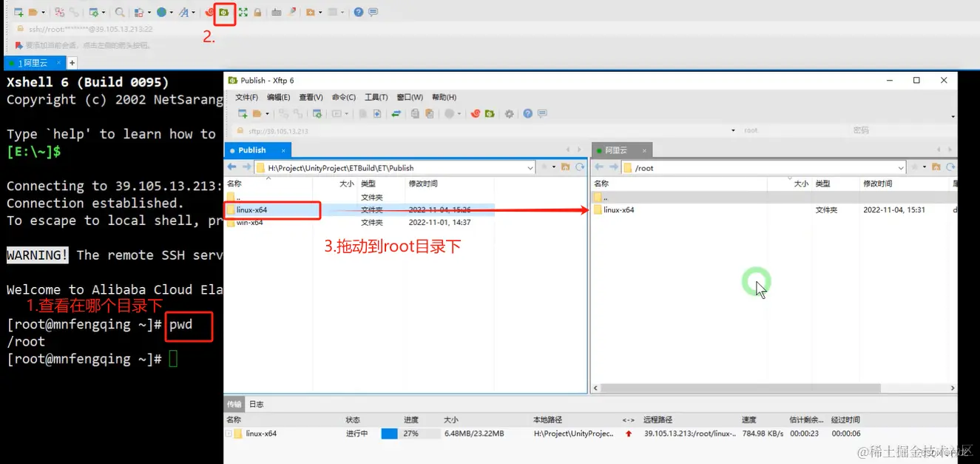Click the New Session icon in Xftp toolbar
Screen dimensions: 980x464
(243, 114)
